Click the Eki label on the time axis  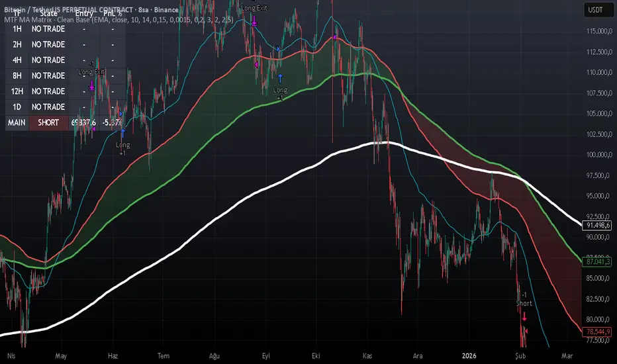[x=316, y=356]
